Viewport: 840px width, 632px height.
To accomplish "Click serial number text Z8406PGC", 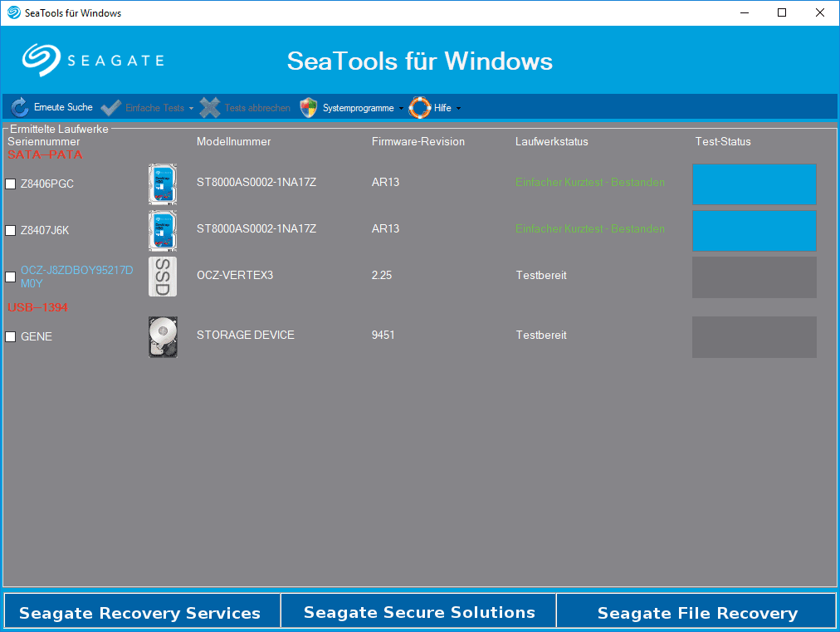I will pyautogui.click(x=47, y=184).
